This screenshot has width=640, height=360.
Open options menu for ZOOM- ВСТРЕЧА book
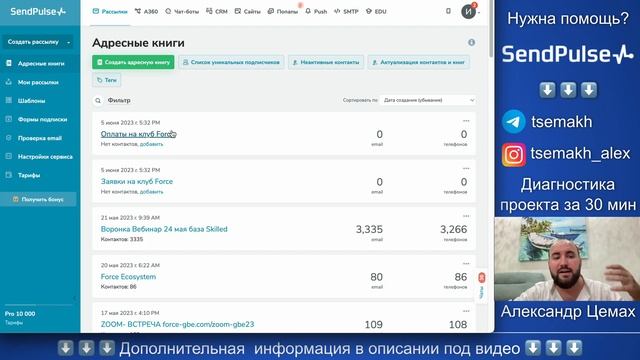click(466, 311)
